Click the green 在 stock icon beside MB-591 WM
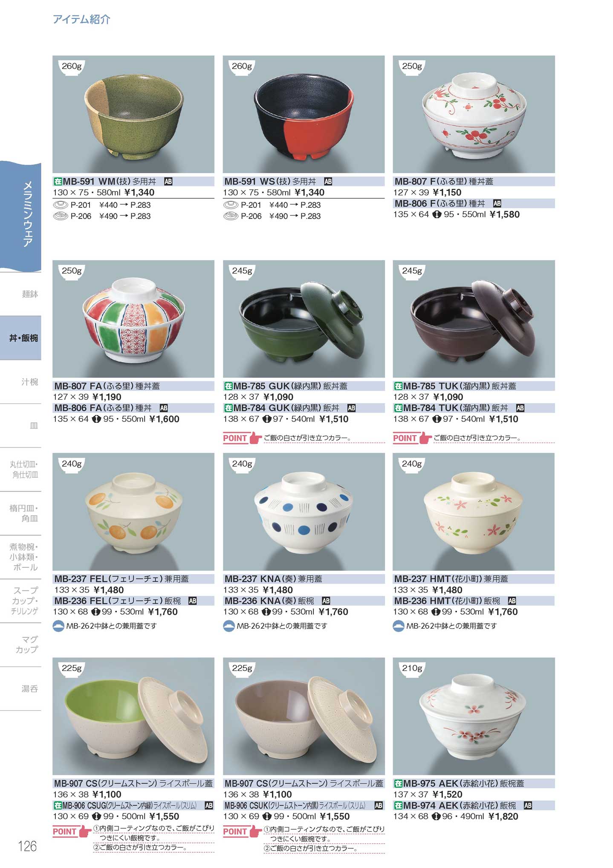The height and width of the screenshot is (868, 613). tap(58, 182)
